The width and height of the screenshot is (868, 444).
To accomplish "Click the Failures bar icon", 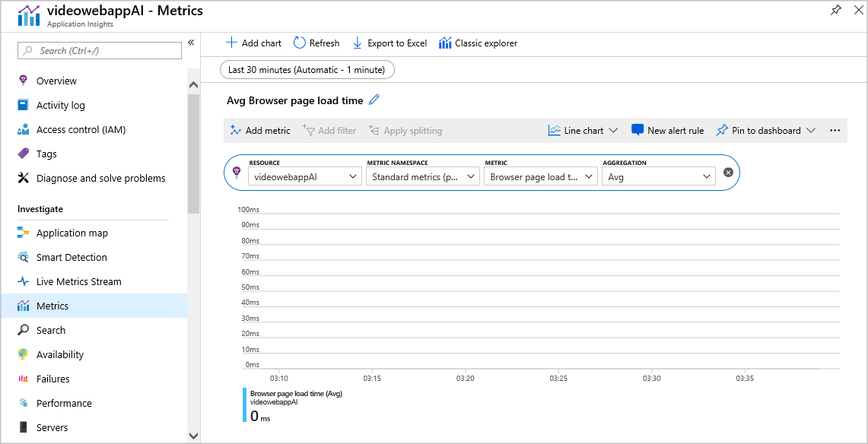I will 23,379.
